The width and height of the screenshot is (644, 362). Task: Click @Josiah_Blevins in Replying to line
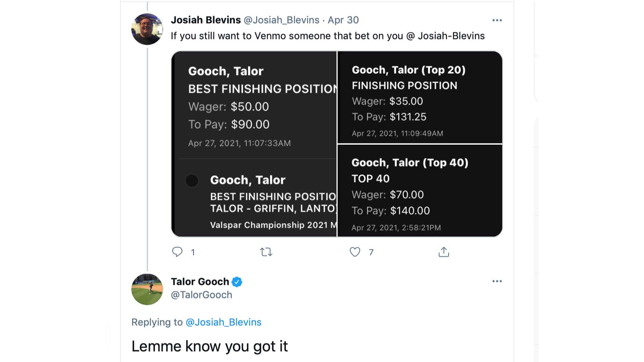pos(223,322)
